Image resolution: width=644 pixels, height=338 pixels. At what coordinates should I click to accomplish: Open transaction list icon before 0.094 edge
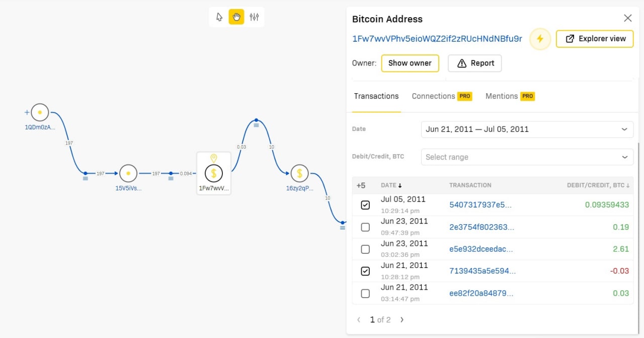(171, 178)
